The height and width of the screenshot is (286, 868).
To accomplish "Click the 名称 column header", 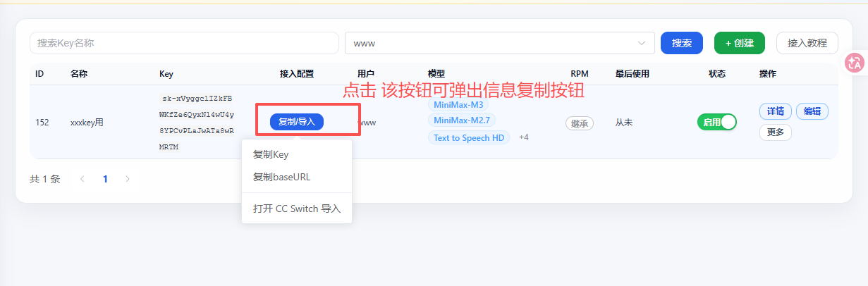I will (79, 74).
